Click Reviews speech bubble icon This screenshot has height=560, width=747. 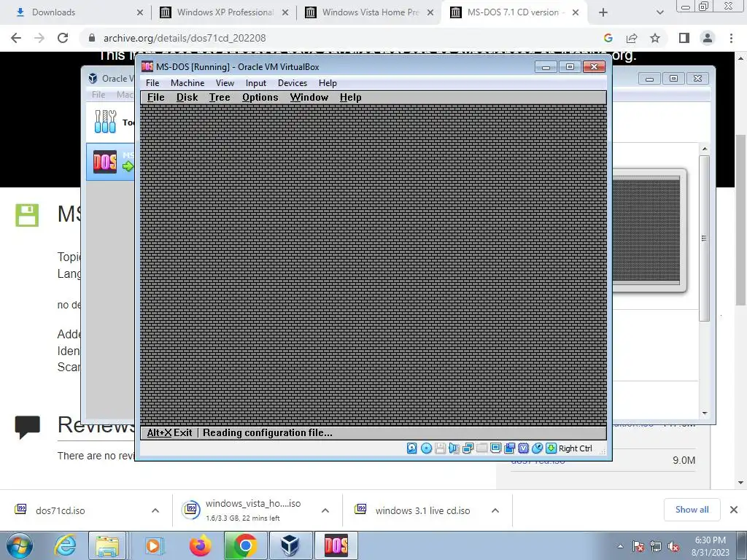click(x=28, y=427)
